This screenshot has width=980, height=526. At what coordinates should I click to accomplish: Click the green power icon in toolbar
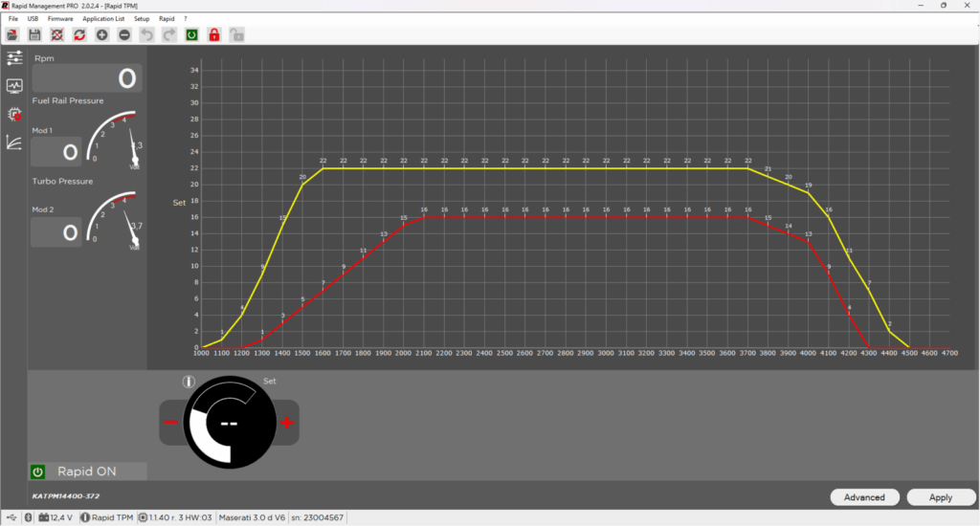[191, 34]
